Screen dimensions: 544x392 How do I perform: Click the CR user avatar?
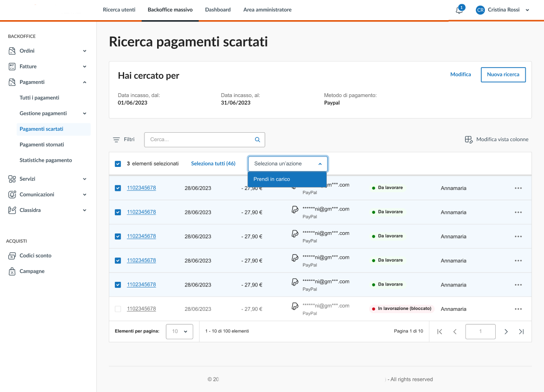pos(480,10)
